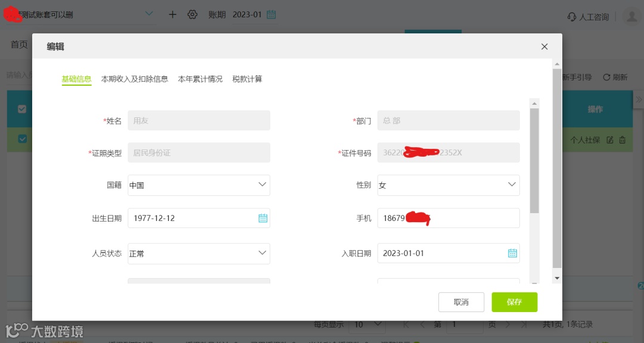644x343 pixels.
Task: Expand the right side panel double-chevron
Action: pos(639,99)
